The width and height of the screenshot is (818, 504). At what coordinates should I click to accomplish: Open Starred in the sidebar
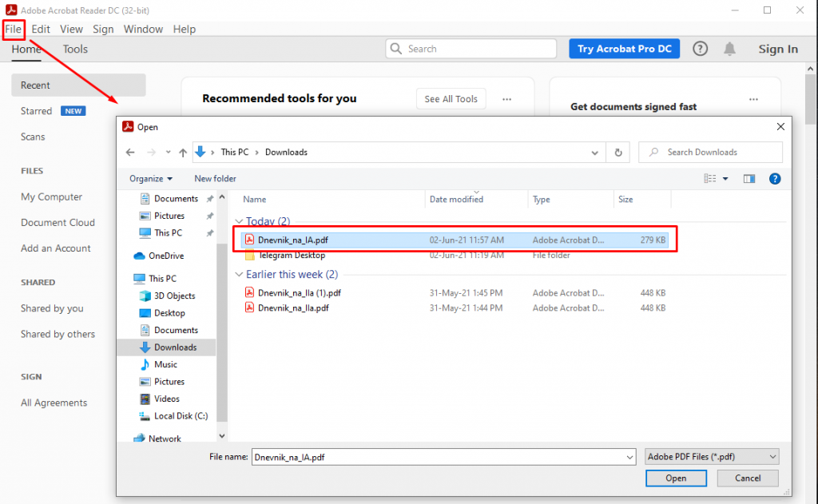[x=37, y=111]
